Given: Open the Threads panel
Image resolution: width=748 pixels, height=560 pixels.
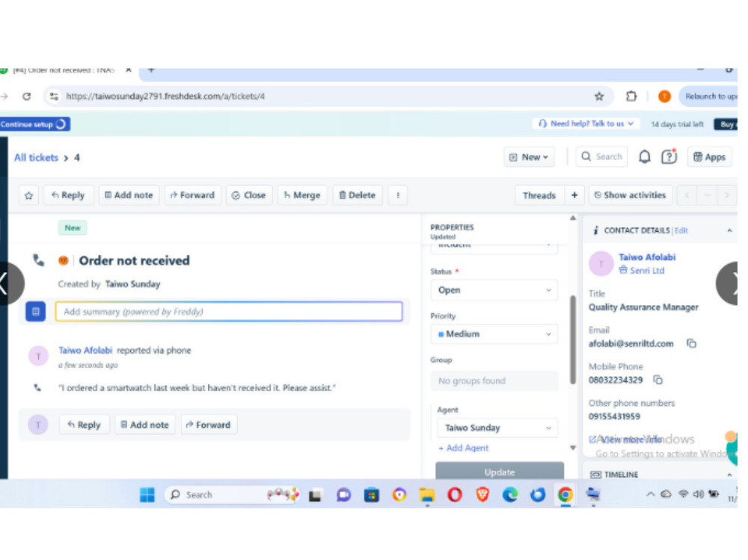Looking at the screenshot, I should tap(539, 196).
